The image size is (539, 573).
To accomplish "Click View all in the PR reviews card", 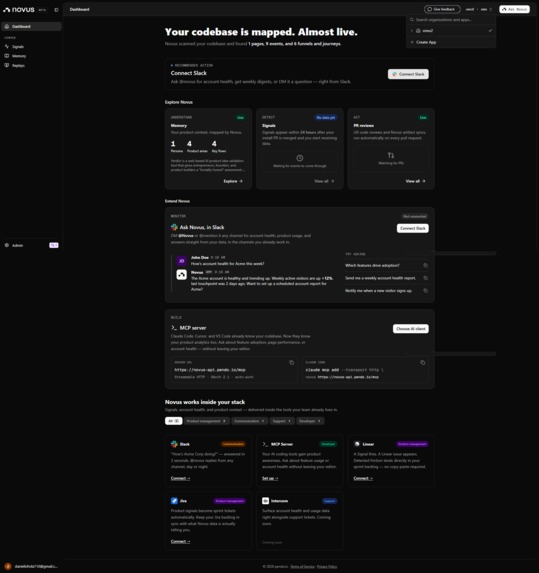I will coord(415,181).
